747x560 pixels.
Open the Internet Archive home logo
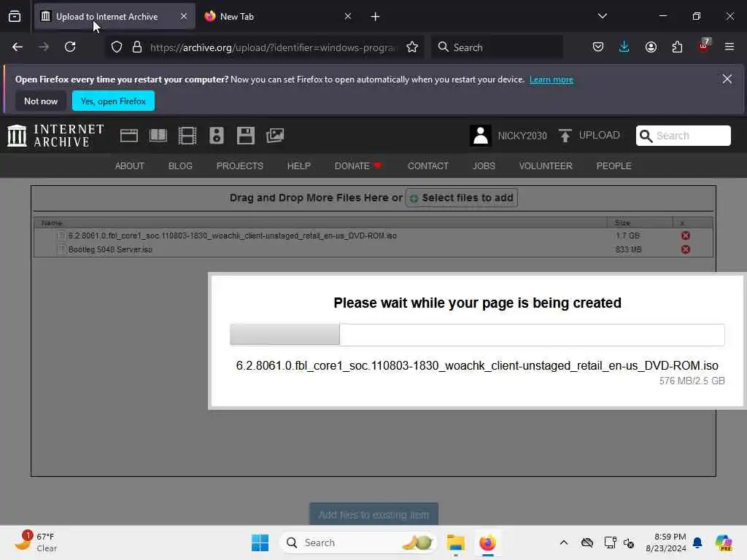point(55,136)
